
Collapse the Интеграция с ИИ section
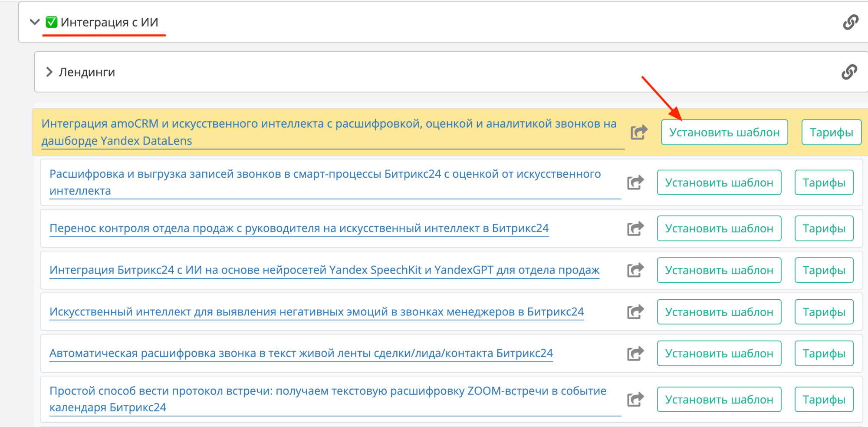[35, 22]
